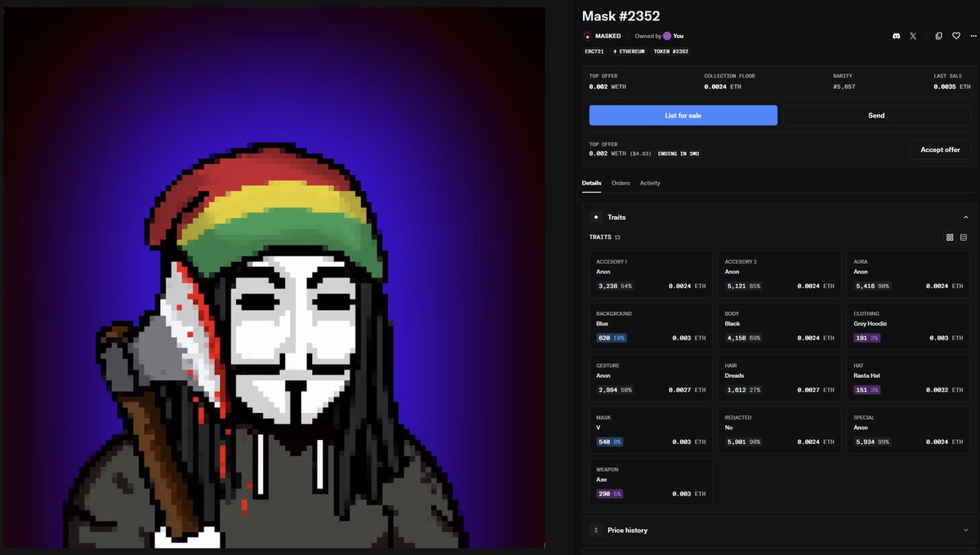The image size is (980, 555).
Task: Open the three-dot more options menu
Action: pyautogui.click(x=973, y=36)
